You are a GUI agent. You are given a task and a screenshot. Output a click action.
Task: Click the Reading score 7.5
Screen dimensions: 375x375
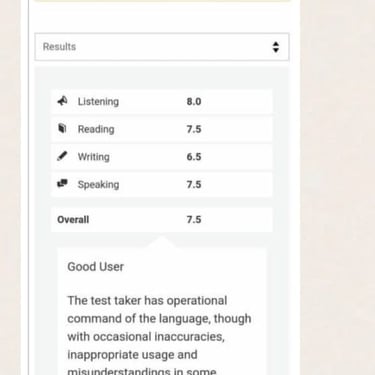point(194,129)
